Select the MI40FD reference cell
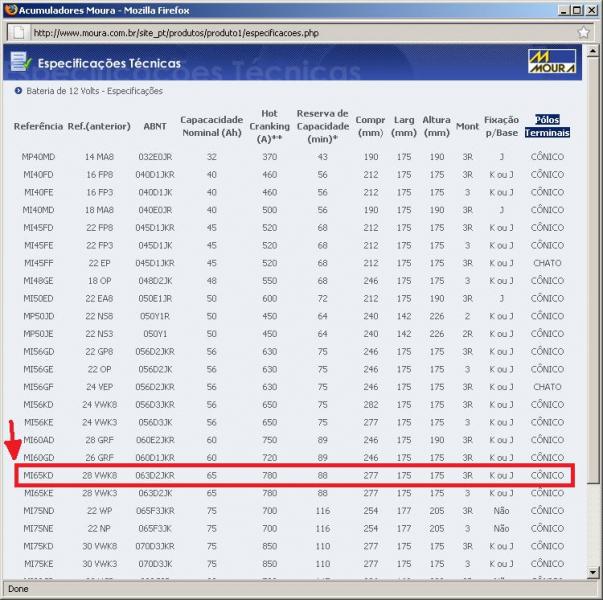This screenshot has width=603, height=600. [x=38, y=175]
